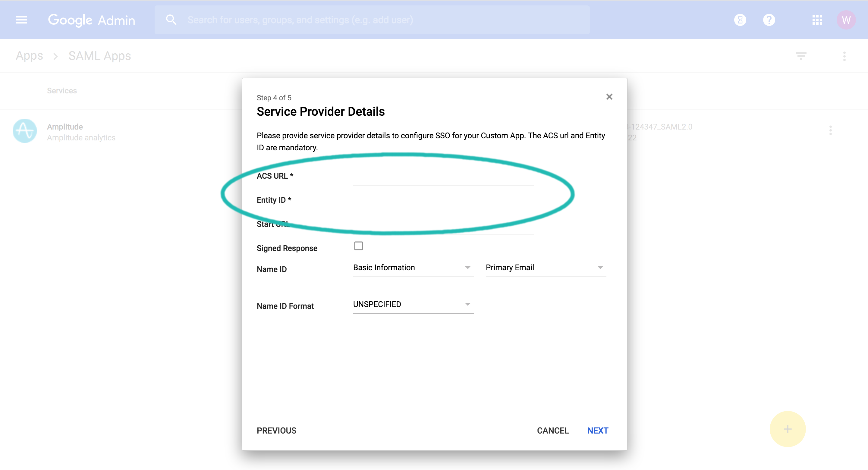This screenshot has width=868, height=470.
Task: Select the Amplitude app icon
Action: coord(25,131)
